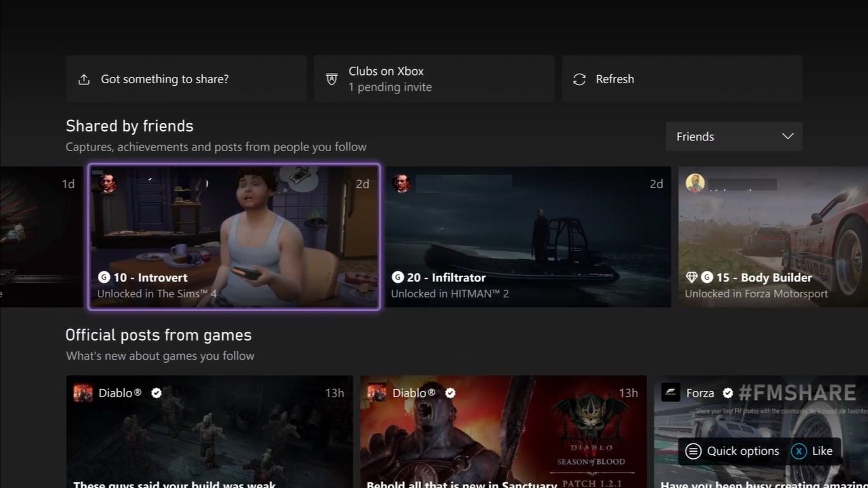This screenshot has width=868, height=488.
Task: Open the Introvert Sims 4 achievement card
Action: [234, 236]
